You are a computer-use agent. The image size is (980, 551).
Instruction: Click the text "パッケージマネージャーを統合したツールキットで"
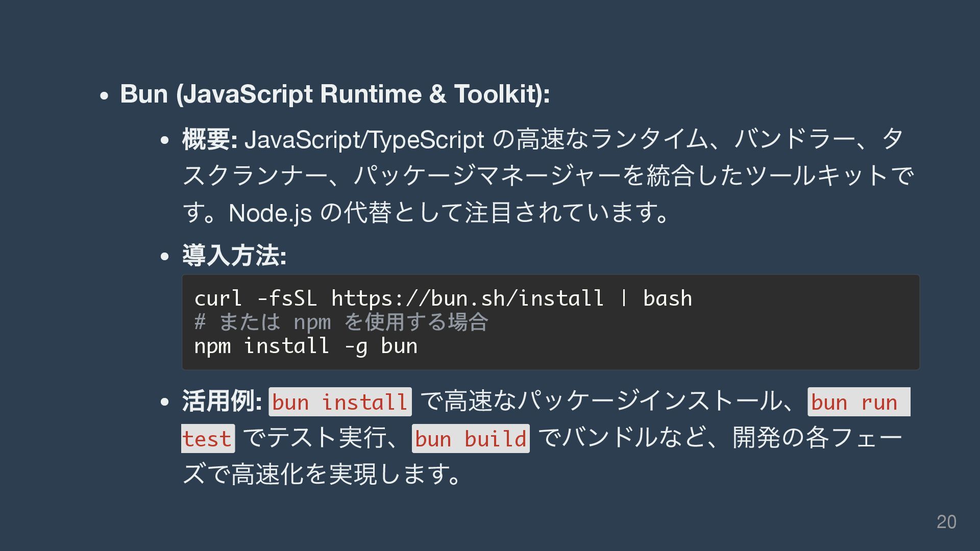point(633,176)
